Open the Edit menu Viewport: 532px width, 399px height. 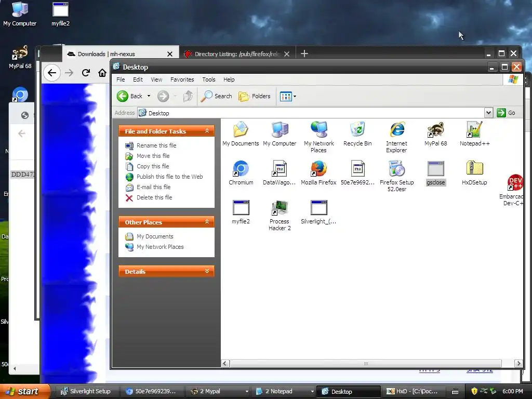tap(138, 79)
